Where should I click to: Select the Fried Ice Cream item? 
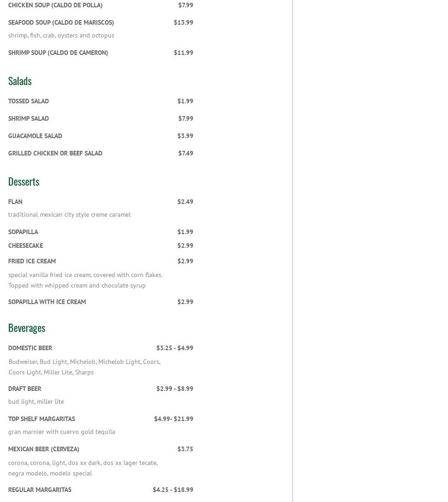32,261
